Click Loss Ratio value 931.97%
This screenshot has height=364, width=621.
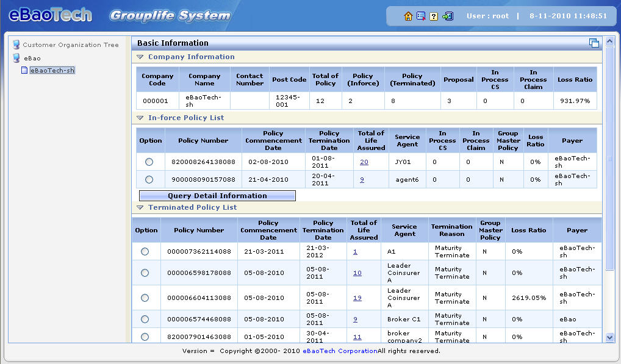575,101
